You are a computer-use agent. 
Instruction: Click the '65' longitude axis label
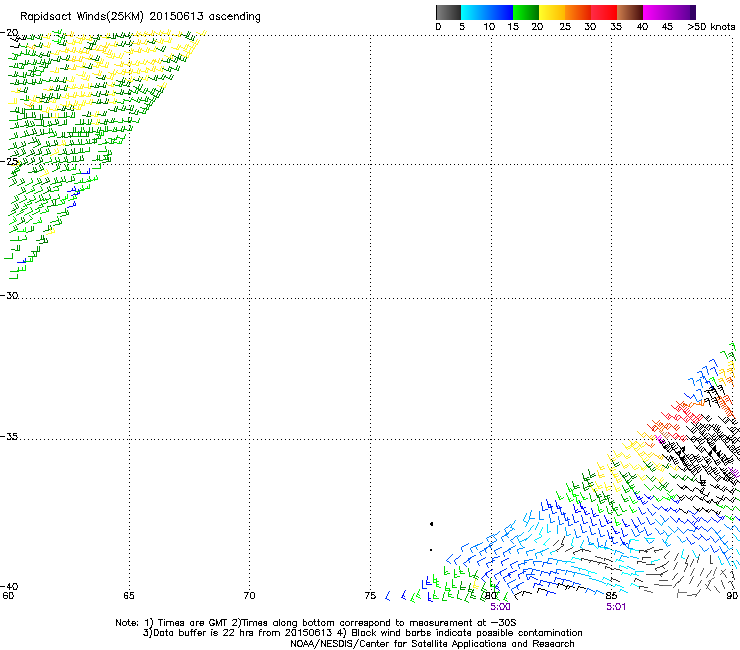pyautogui.click(x=129, y=596)
